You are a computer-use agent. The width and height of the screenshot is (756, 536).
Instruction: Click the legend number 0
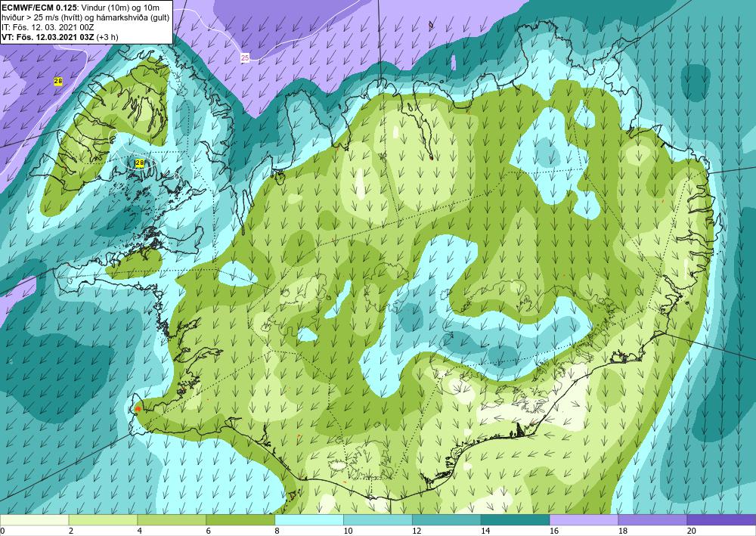click(x=2, y=531)
